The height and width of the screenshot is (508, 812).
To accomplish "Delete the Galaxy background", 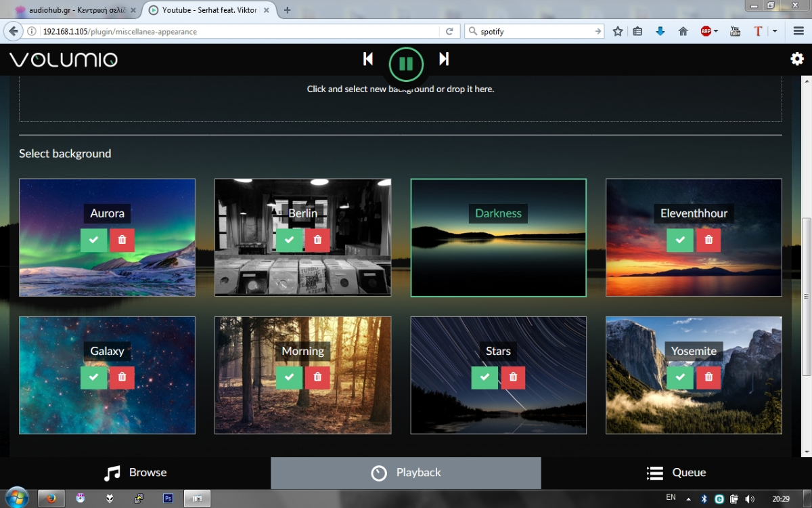I will (122, 377).
